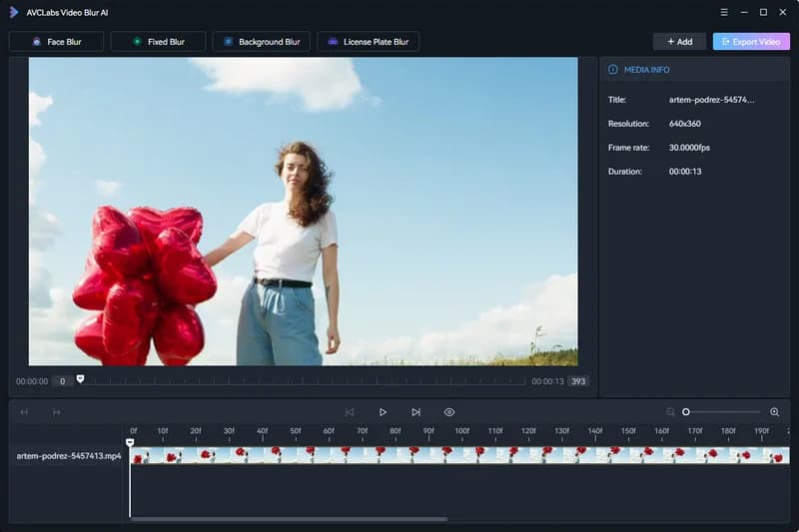Image resolution: width=799 pixels, height=532 pixels.
Task: Jump to the previous frame
Action: point(350,412)
